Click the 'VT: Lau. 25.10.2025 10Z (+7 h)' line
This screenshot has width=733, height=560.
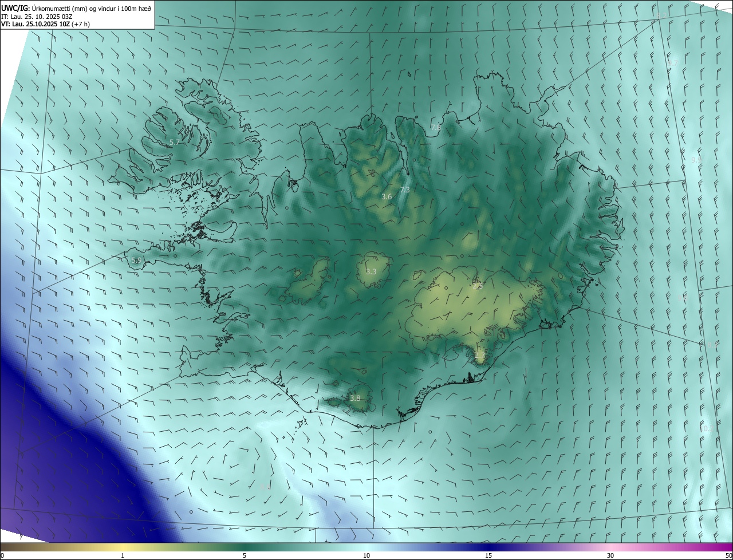(x=45, y=24)
